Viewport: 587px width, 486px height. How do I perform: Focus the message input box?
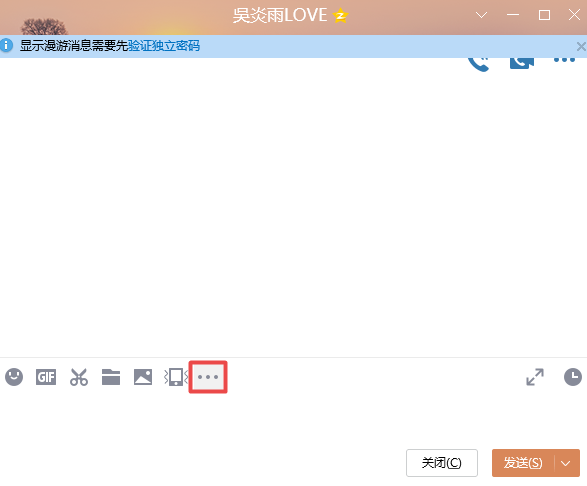pos(294,419)
